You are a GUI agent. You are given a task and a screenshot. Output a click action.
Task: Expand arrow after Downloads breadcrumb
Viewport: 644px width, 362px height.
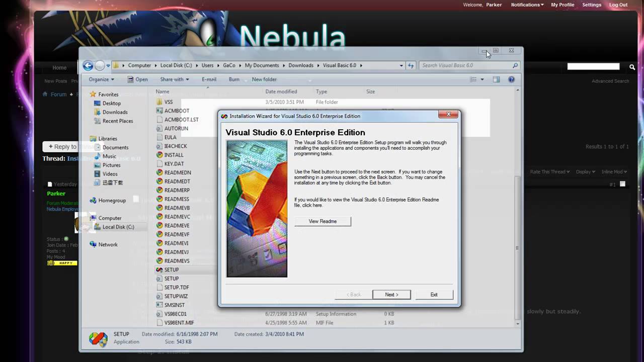[318, 65]
